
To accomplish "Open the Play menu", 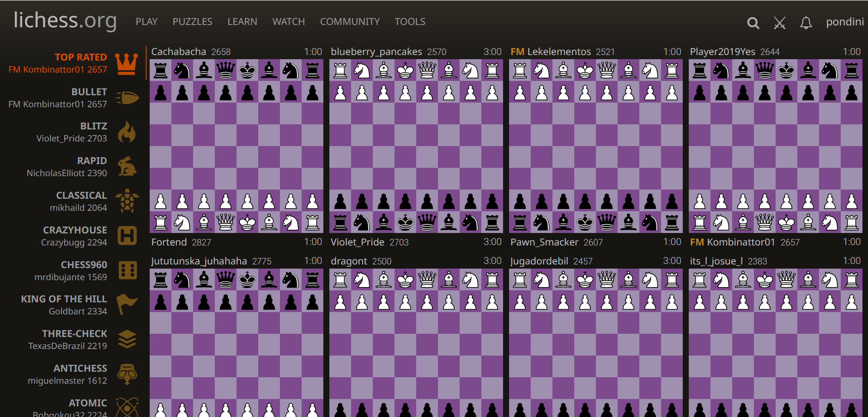I will [x=146, y=22].
